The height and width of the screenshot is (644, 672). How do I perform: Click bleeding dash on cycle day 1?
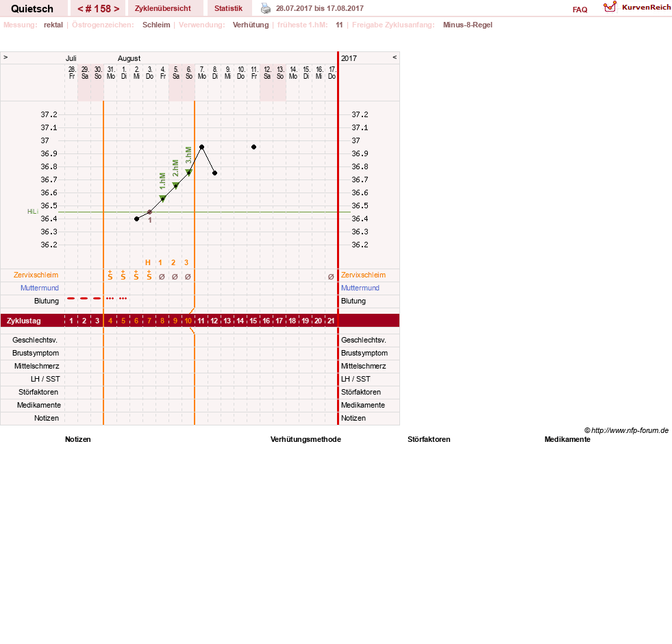pos(71,298)
